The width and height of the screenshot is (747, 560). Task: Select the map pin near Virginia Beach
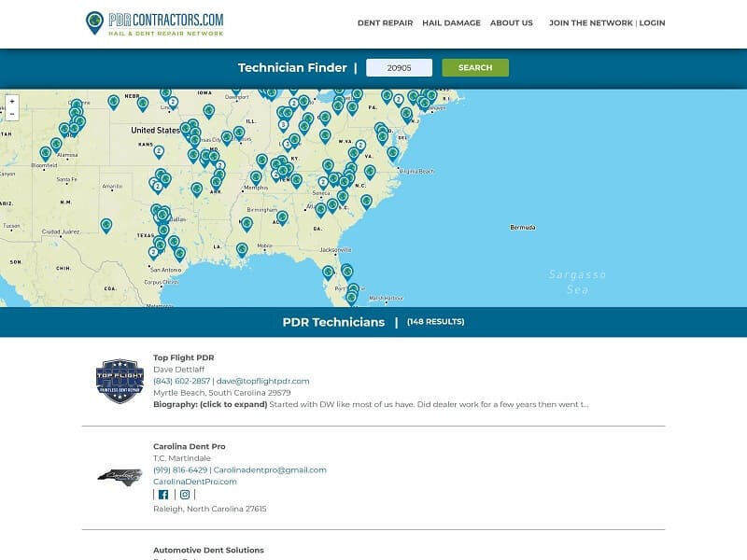pos(392,154)
